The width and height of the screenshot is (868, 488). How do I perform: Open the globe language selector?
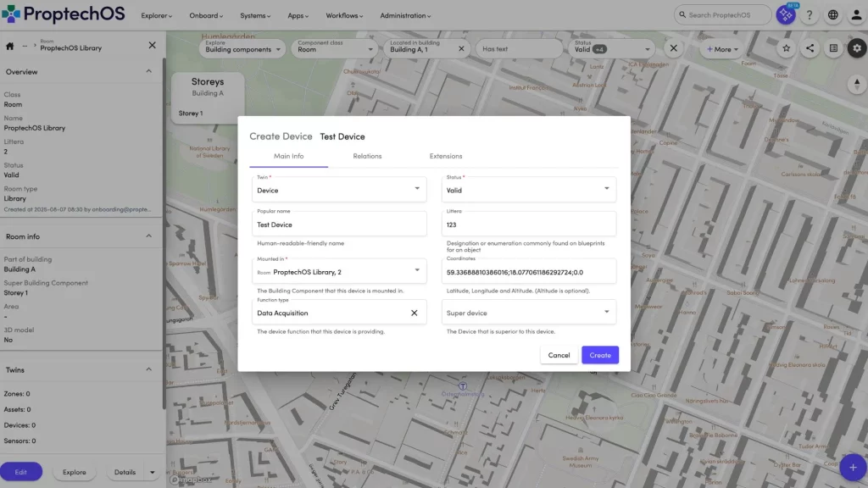click(833, 15)
